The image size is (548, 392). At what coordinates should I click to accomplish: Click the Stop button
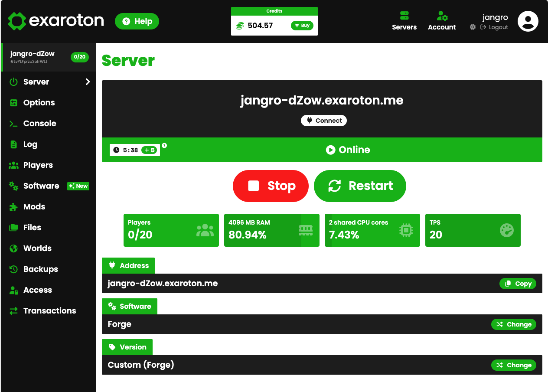271,186
